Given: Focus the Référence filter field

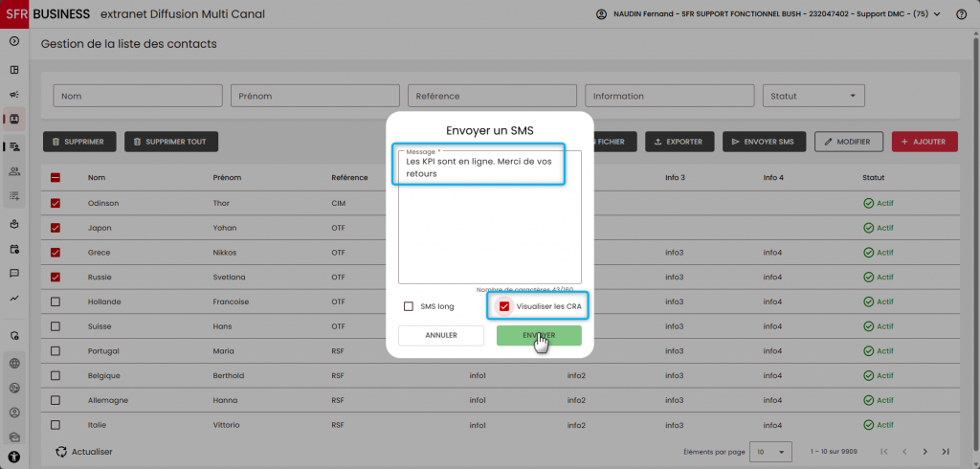Looking at the screenshot, I should click(493, 96).
